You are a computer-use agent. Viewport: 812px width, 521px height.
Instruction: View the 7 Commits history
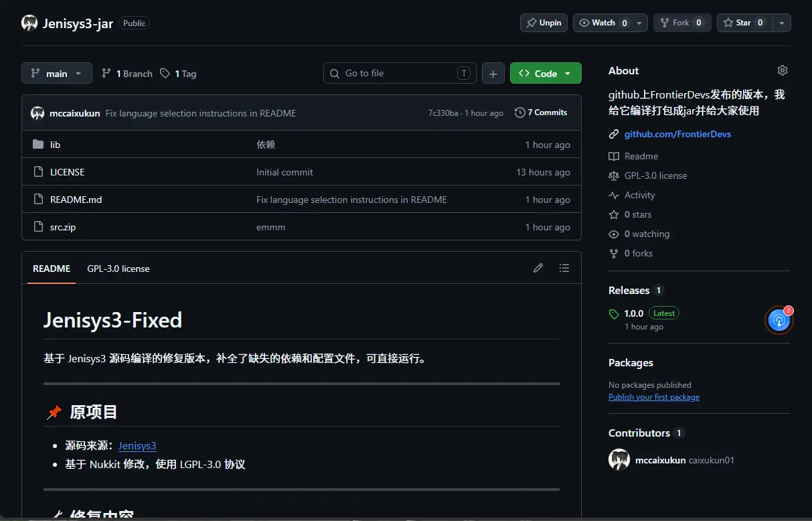[x=541, y=113]
